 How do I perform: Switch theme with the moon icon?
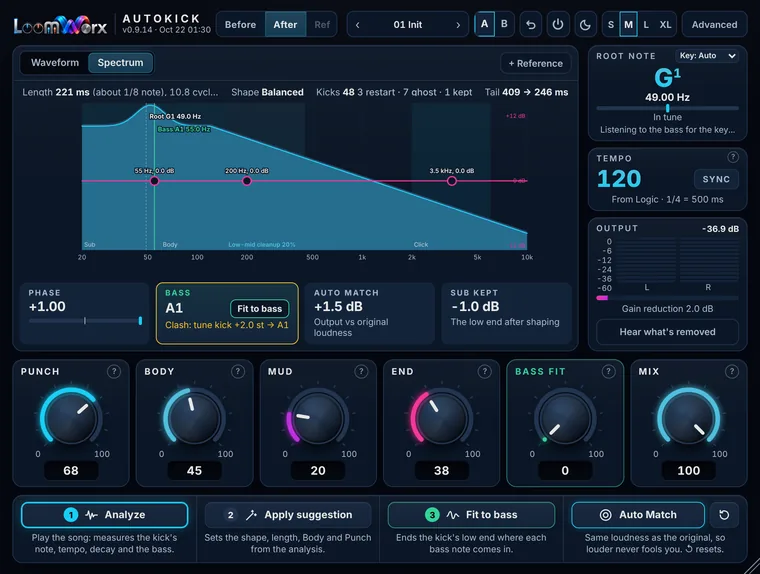click(585, 24)
